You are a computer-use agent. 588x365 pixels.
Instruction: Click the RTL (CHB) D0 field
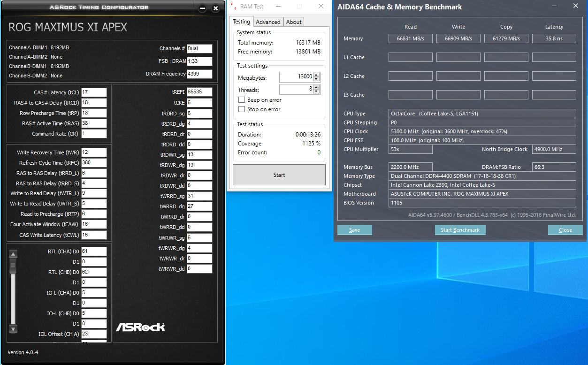click(94, 272)
